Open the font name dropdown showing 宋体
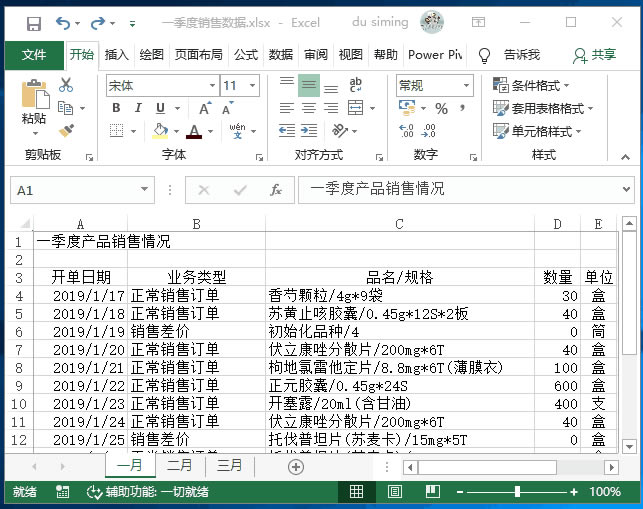 [x=212, y=86]
